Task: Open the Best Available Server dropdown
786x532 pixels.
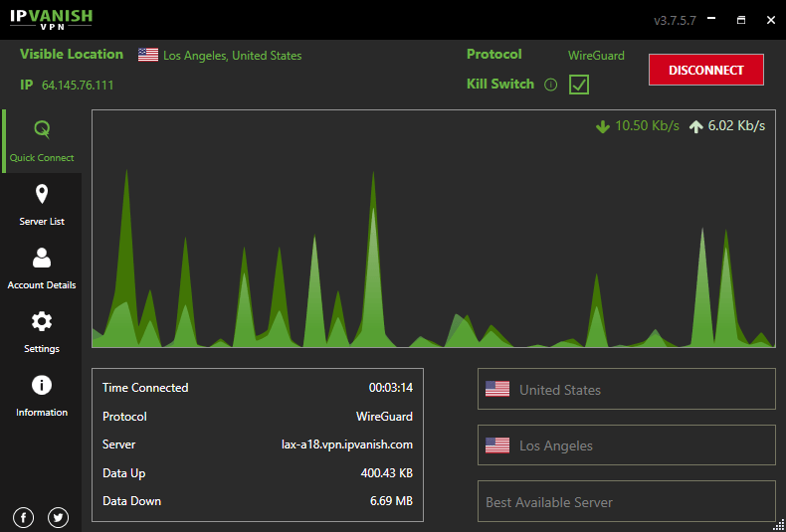Action: click(627, 501)
